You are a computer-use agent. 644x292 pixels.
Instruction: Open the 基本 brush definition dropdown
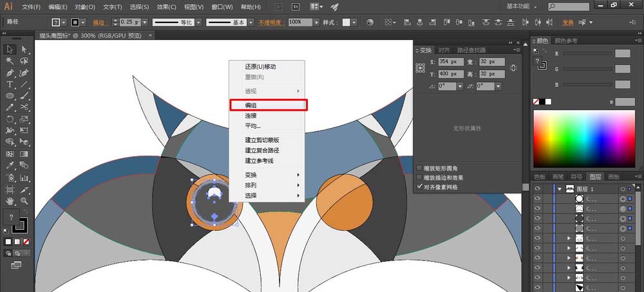click(251, 23)
